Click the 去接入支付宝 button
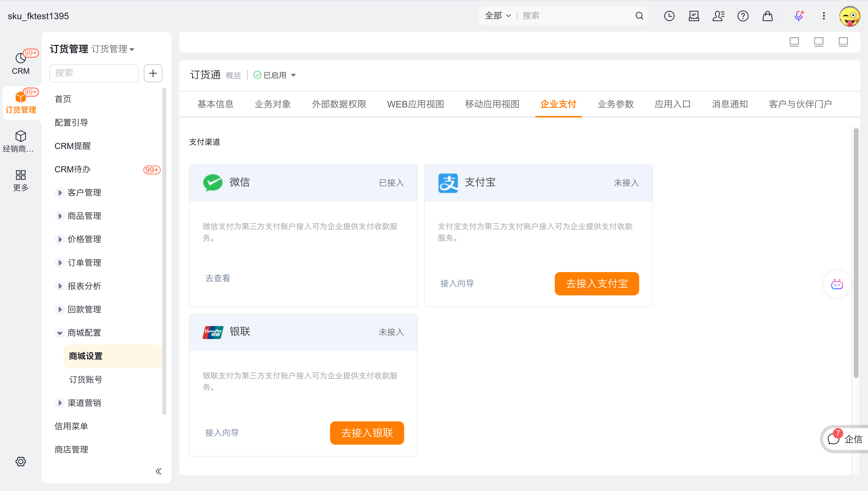 (596, 284)
